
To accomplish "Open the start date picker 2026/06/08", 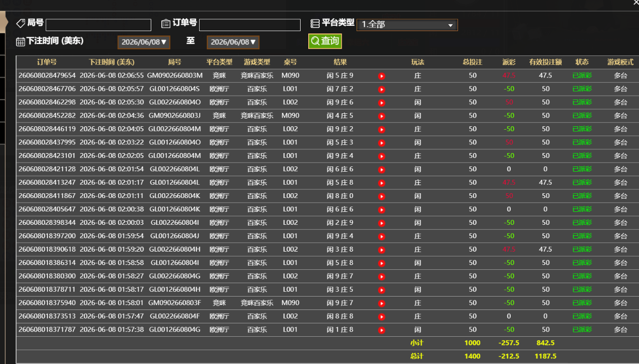I will coord(144,42).
